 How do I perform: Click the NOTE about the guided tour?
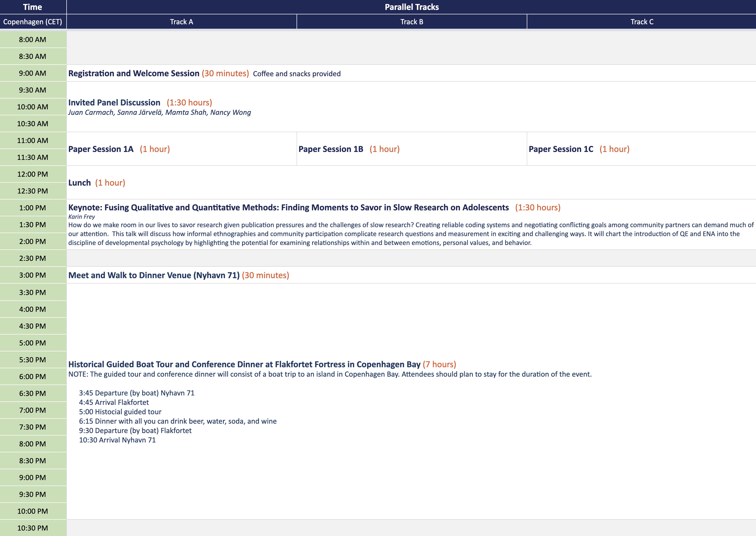pos(330,374)
